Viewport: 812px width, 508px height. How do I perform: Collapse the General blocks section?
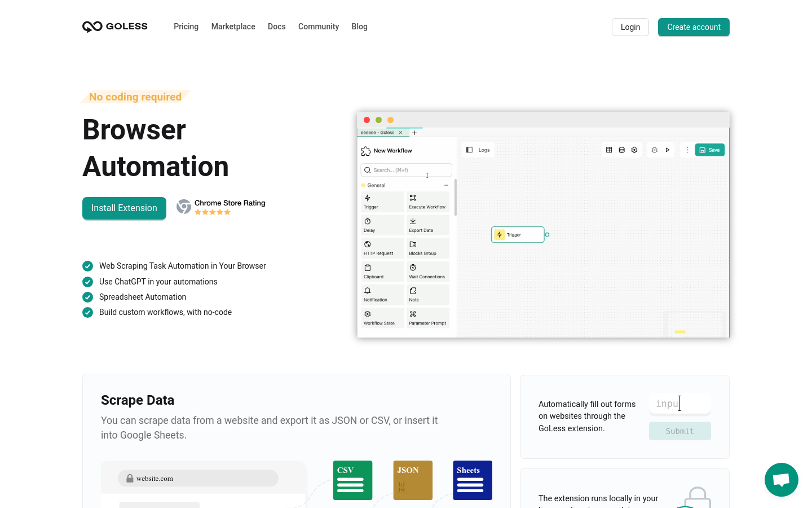point(446,185)
